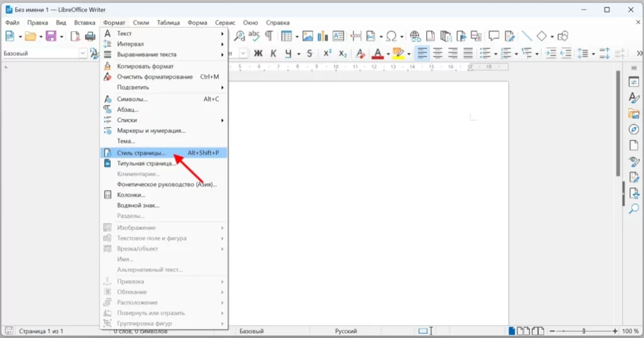Expand the Списки submenu

pos(164,120)
